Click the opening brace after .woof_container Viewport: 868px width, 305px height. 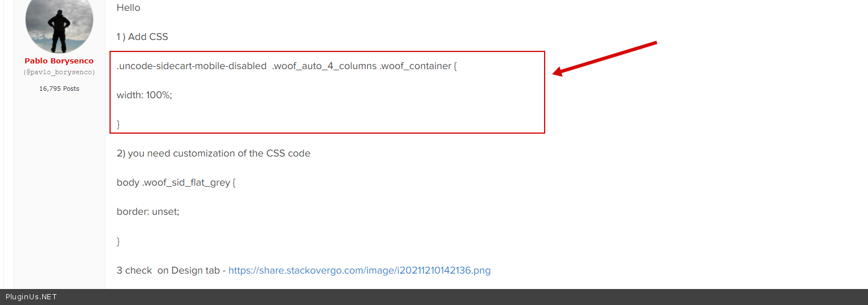coord(455,66)
